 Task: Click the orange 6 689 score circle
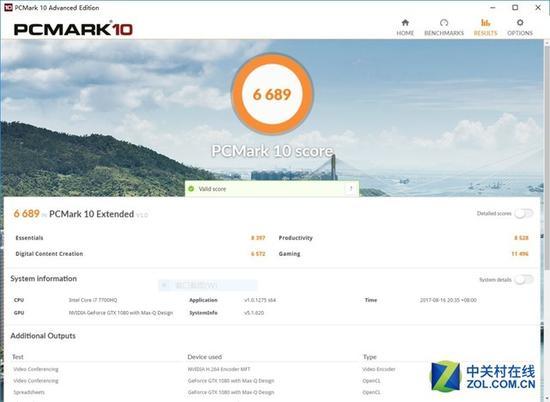click(x=272, y=94)
